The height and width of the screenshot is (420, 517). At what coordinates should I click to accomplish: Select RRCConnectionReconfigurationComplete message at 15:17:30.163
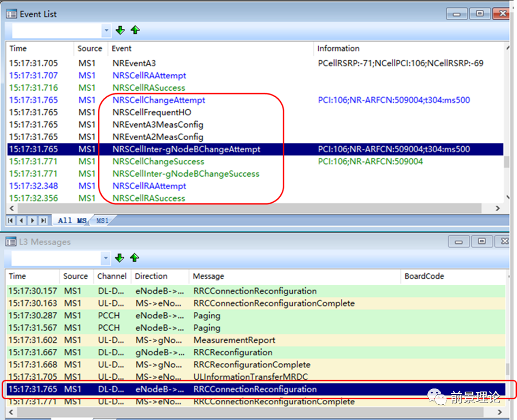point(256,303)
